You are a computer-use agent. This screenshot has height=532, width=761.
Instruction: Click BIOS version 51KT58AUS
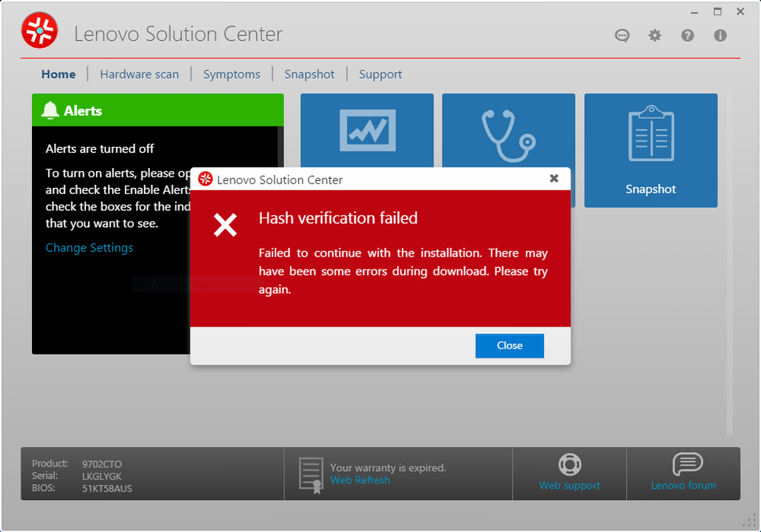107,489
